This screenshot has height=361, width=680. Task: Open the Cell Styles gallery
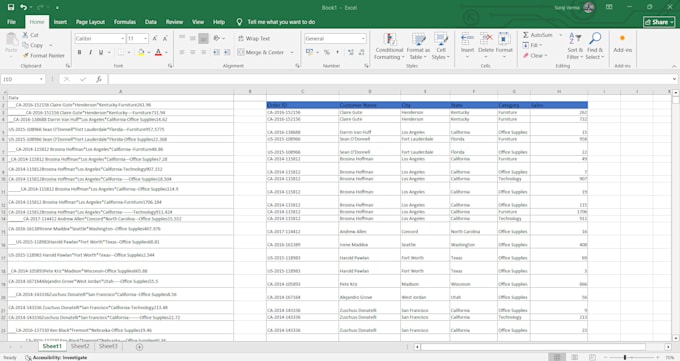441,46
